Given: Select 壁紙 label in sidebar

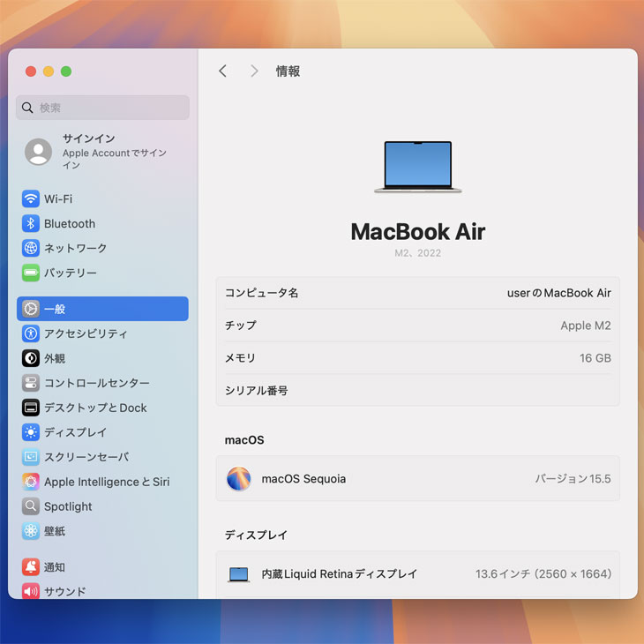Looking at the screenshot, I should (55, 531).
